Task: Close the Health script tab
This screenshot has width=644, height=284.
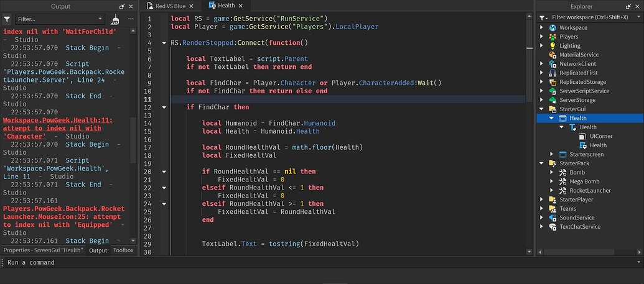Action: 241,6
